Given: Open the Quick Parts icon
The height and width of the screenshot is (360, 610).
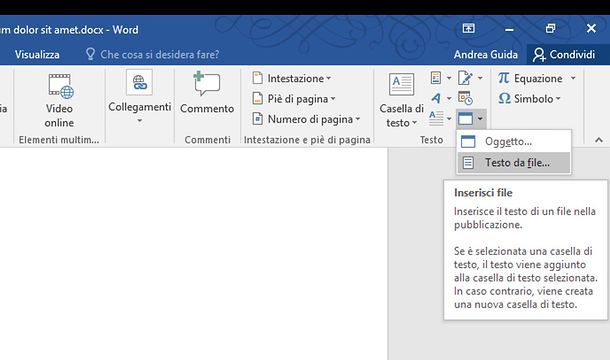Looking at the screenshot, I should pos(436,78).
